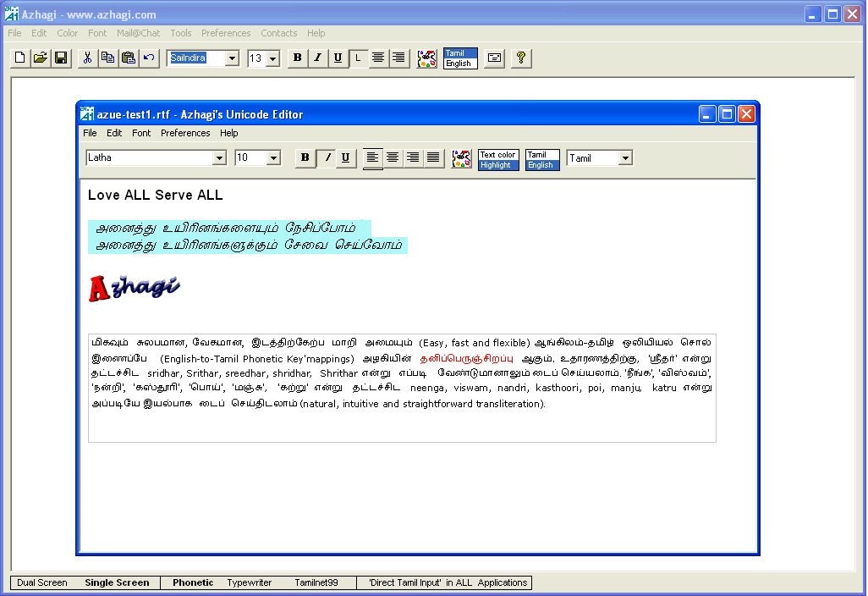The height and width of the screenshot is (596, 868).
Task: Justify text in the Unicode Editor toolbar
Action: click(x=433, y=157)
